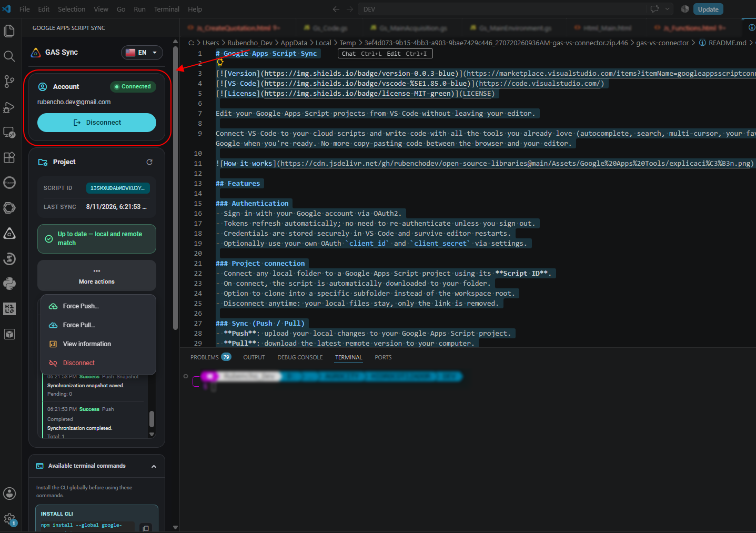Open the Run and Debug view

point(9,107)
